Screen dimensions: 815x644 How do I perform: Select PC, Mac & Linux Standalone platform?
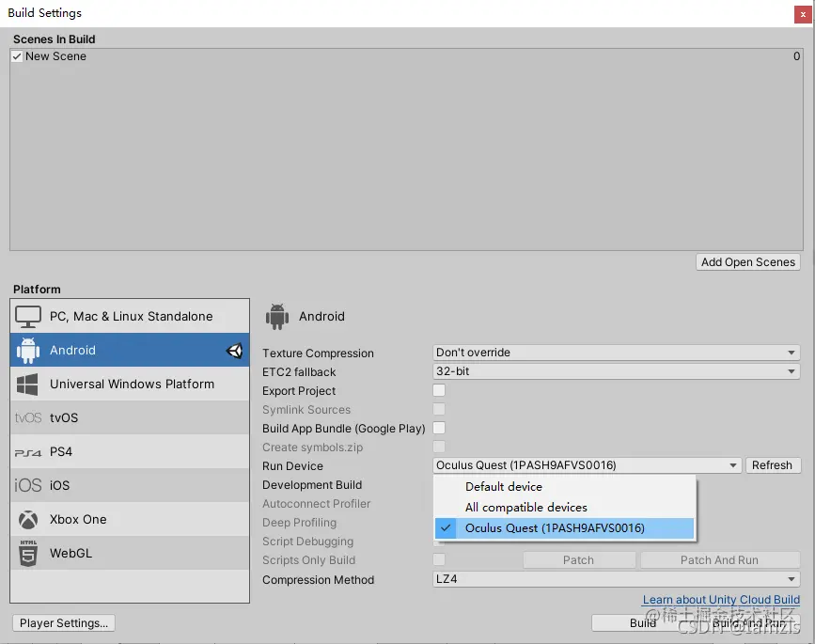point(130,316)
